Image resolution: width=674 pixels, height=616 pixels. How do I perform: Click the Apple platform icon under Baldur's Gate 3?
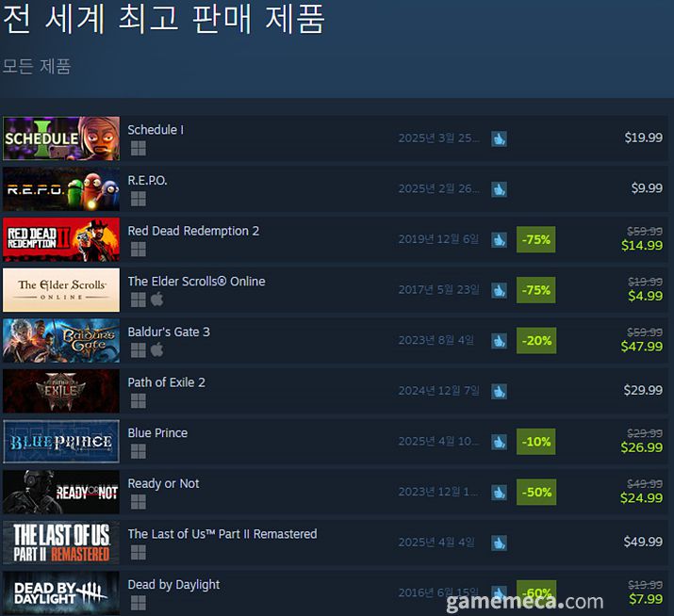point(156,349)
